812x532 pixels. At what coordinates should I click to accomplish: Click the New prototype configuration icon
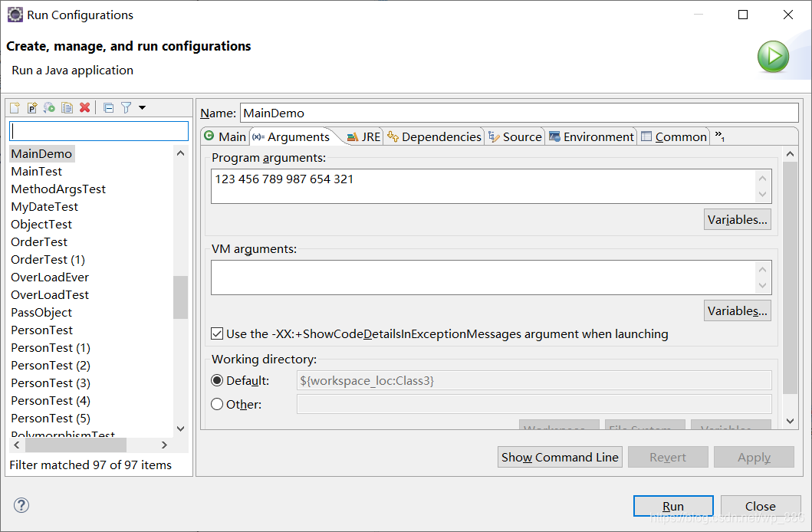32,107
